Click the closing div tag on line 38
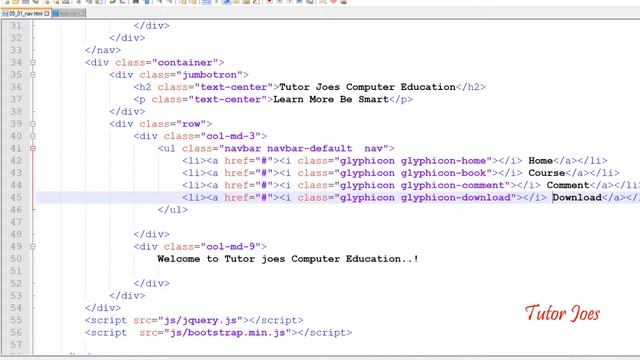 tap(127, 111)
